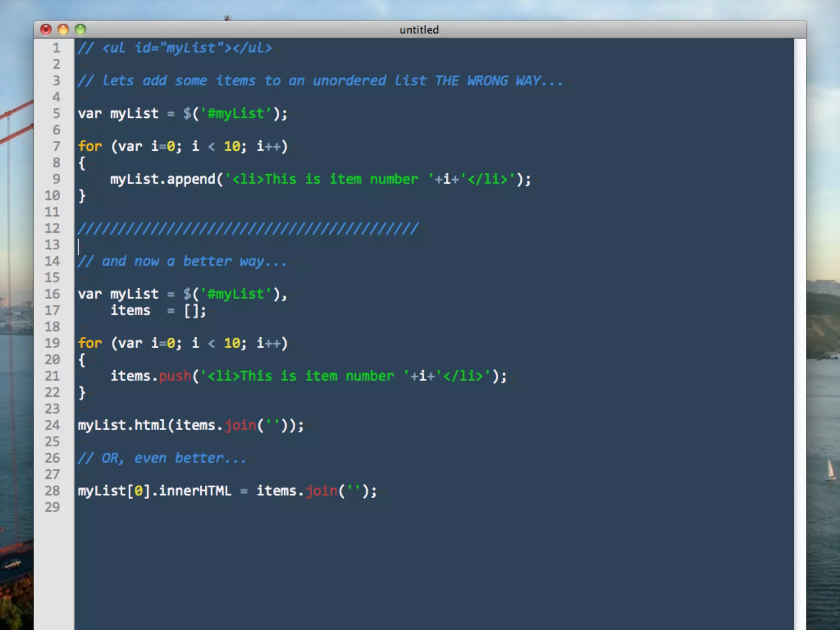This screenshot has width=840, height=630.
Task: Click the red 'push' method call
Action: pyautogui.click(x=175, y=376)
